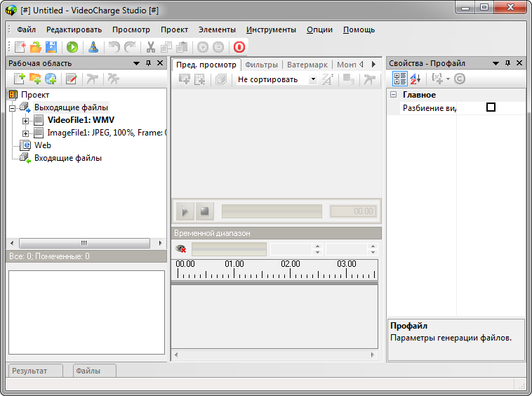Add file icon in workspace panel
This screenshot has width=532, height=396.
[x=20, y=79]
